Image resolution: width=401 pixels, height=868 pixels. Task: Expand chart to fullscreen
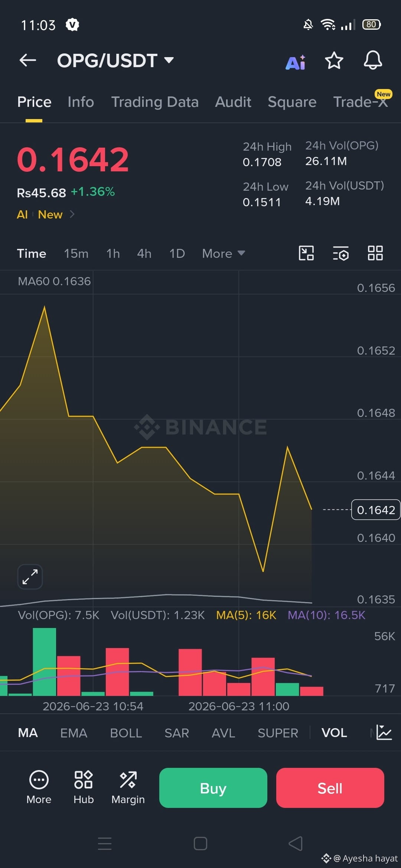(x=30, y=577)
